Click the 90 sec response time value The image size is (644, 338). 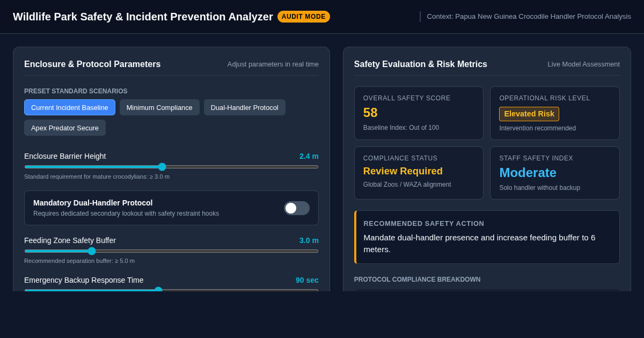point(307,280)
